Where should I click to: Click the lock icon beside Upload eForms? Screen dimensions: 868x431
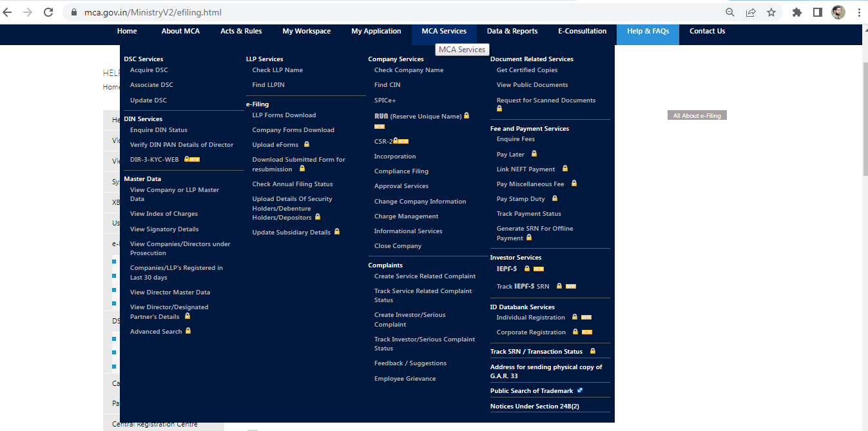pyautogui.click(x=307, y=144)
